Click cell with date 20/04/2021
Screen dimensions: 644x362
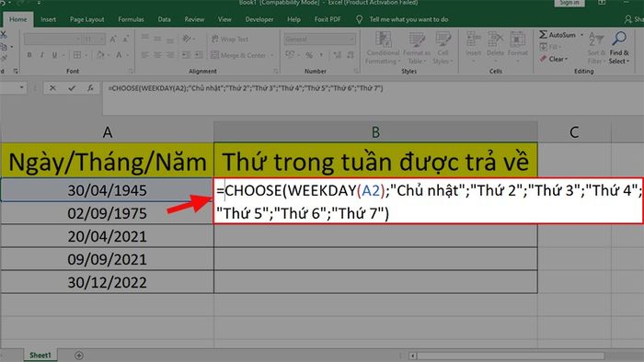coord(108,236)
